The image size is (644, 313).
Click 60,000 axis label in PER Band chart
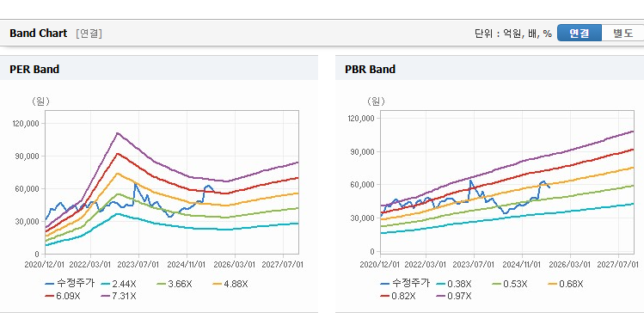[x=28, y=188]
